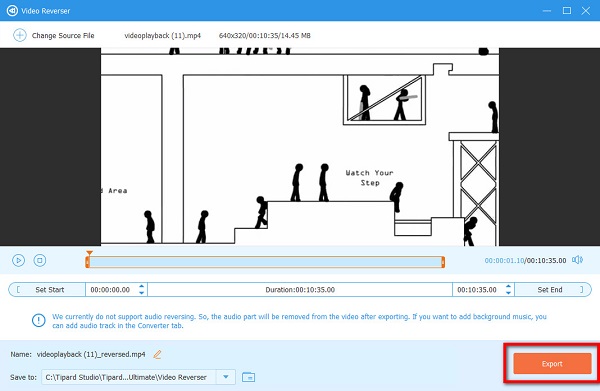The width and height of the screenshot is (600, 391).
Task: Click the Change Source File plus icon
Action: pyautogui.click(x=20, y=35)
